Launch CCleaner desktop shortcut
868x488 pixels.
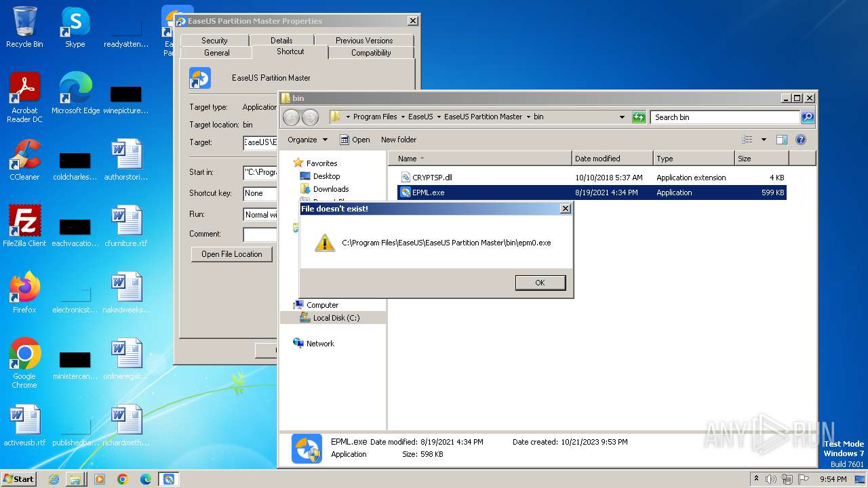click(24, 160)
